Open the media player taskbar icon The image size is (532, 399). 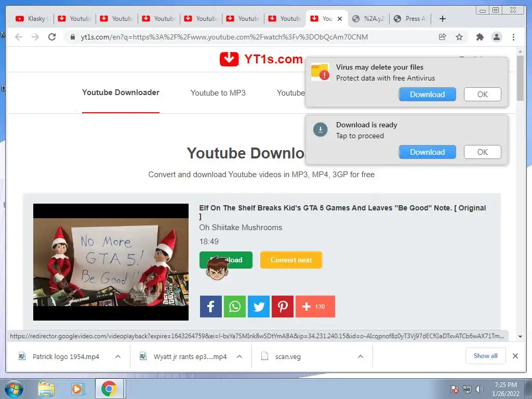(x=77, y=389)
